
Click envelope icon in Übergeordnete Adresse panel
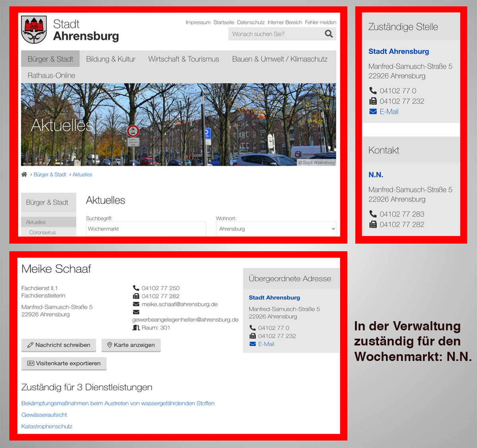(x=252, y=344)
